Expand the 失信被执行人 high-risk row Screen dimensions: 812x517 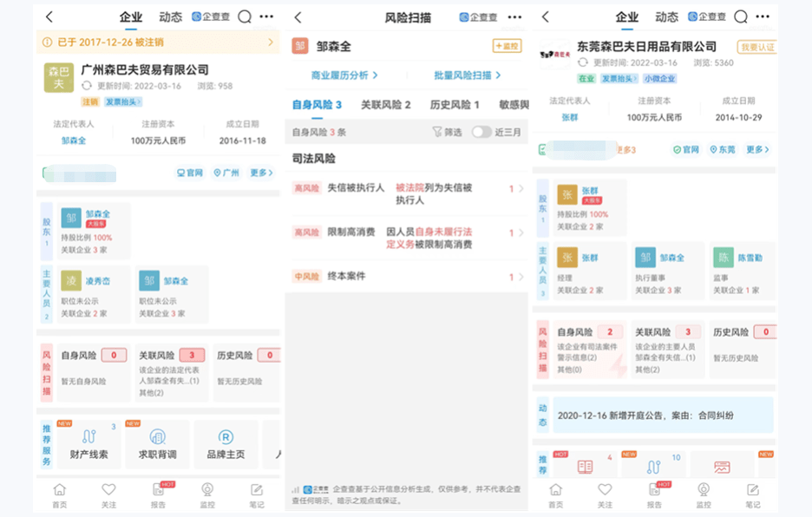click(408, 193)
